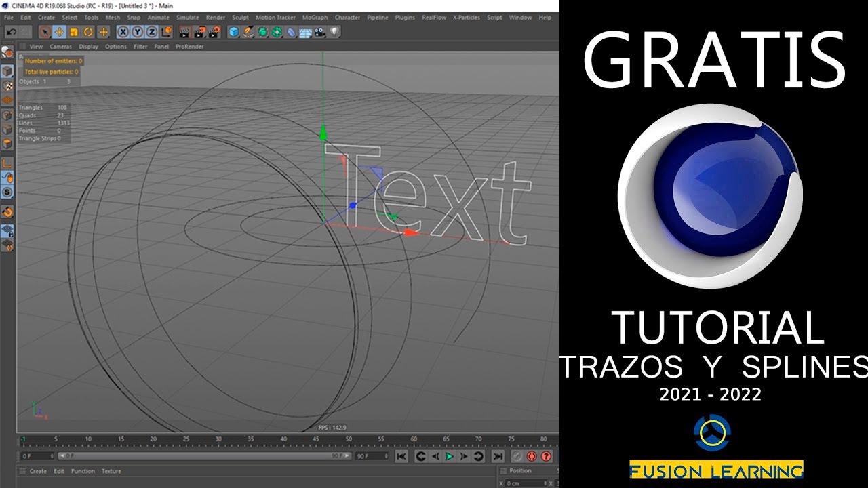Screen dimensions: 868x488
Task: Click the Keyframe Selection question-mark icon
Action: [546, 456]
